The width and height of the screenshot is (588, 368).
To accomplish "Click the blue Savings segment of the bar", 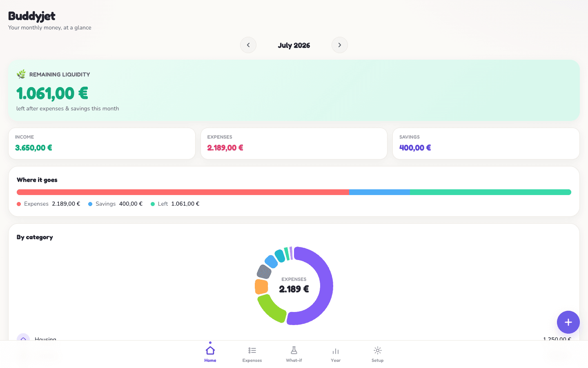I will [x=380, y=192].
